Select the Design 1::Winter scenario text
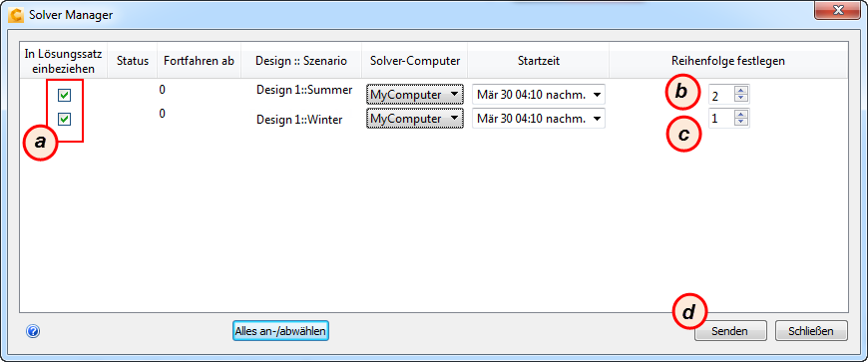The width and height of the screenshot is (868, 362). tap(299, 119)
